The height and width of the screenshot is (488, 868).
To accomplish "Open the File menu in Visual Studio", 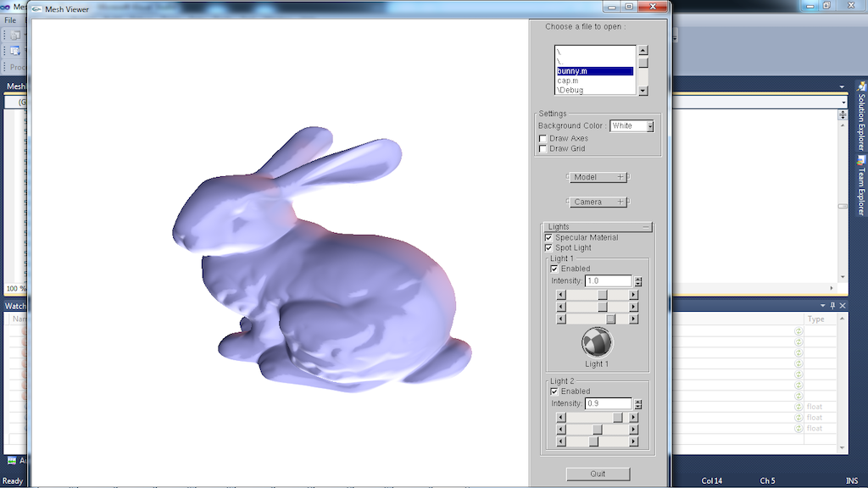I will [10, 20].
